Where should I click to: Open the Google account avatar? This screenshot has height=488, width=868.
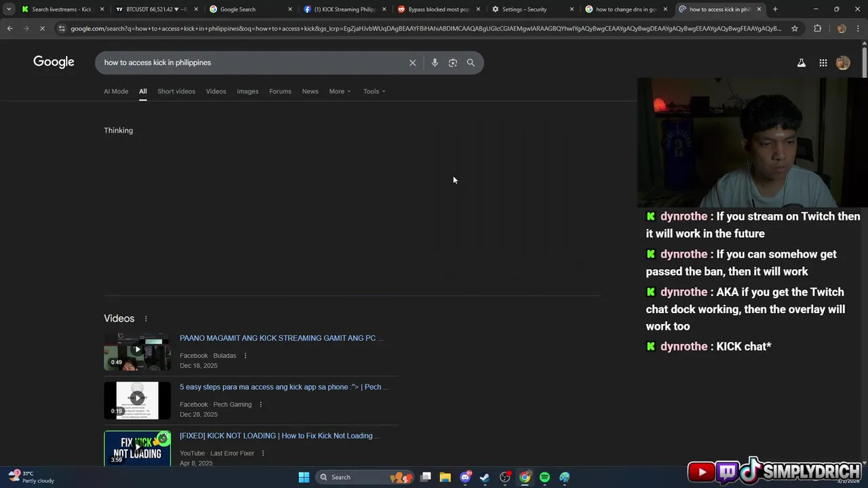click(x=843, y=62)
